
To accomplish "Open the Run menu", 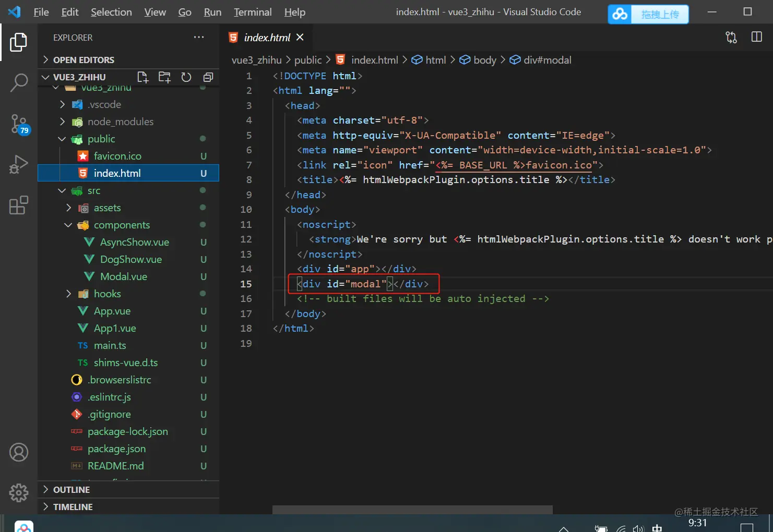I will (212, 12).
